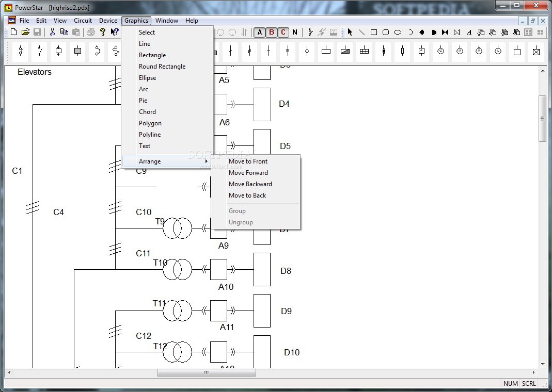The height and width of the screenshot is (392, 552).
Task: Select the filled bow-tie Polygon tool icon
Action: coord(445,32)
